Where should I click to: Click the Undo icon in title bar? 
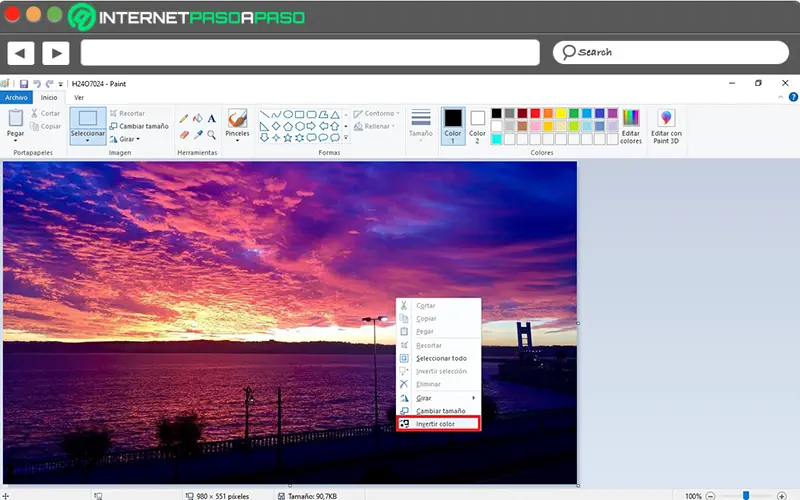[x=37, y=84]
